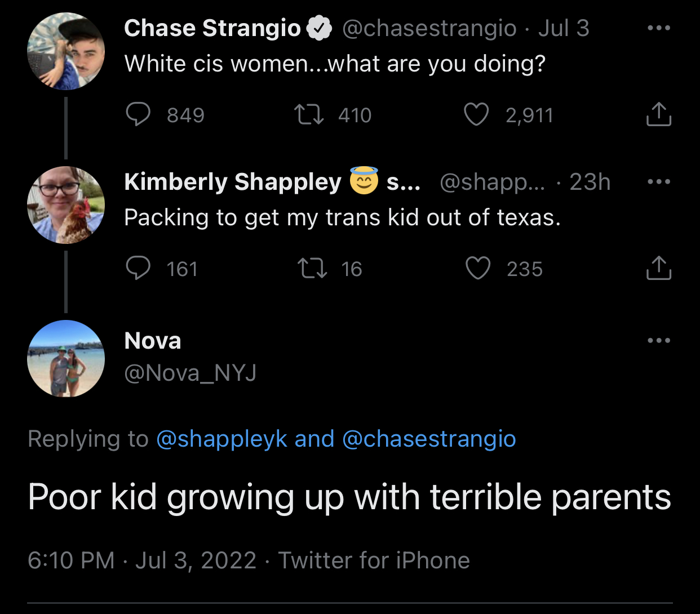Share Kimberly Shappley's tweet
Viewport: 700px width, 614px height.
(658, 268)
